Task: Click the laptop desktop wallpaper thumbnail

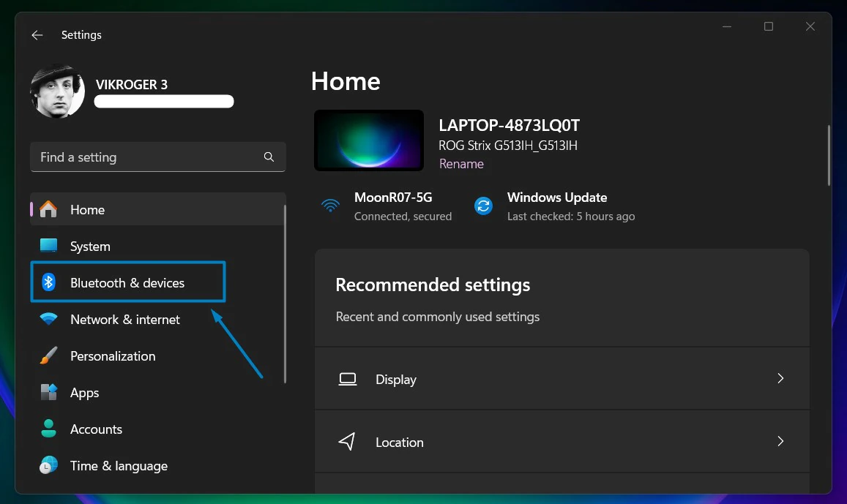Action: click(369, 140)
